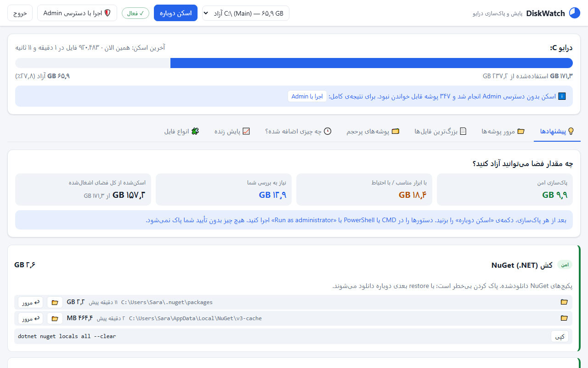Click the با ابزار مناسب 18.4 GB card
This screenshot has height=368, width=588.
click(364, 190)
